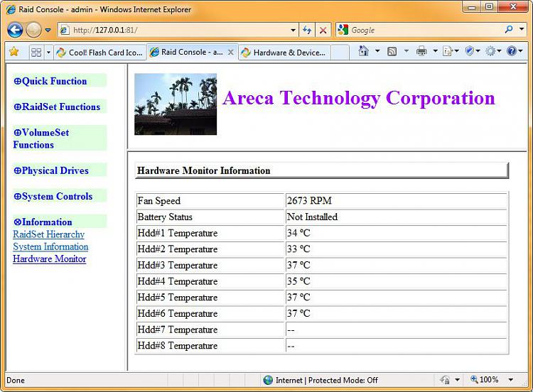Viewport: 533px width, 392px height.
Task: Click the palm tree header photo
Action: tap(176, 104)
